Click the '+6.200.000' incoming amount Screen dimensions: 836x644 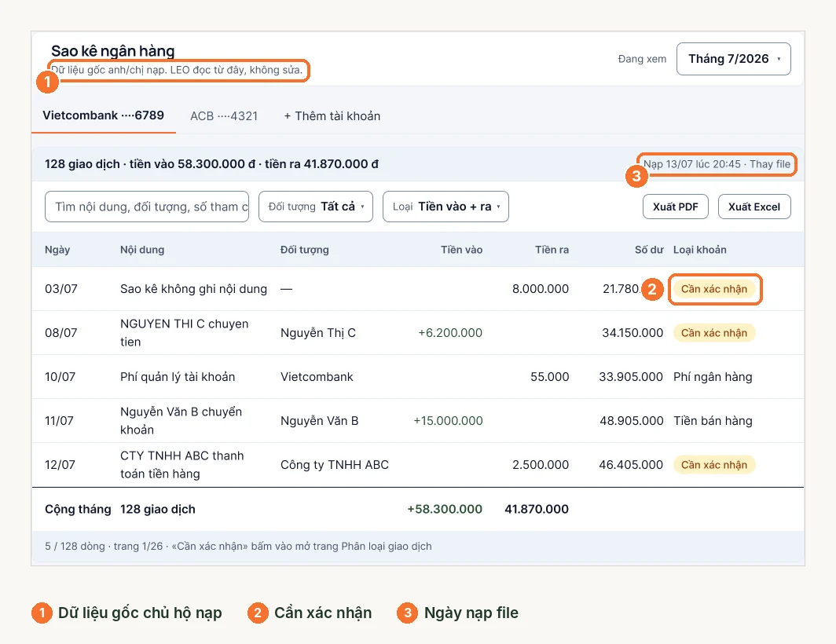(450, 333)
